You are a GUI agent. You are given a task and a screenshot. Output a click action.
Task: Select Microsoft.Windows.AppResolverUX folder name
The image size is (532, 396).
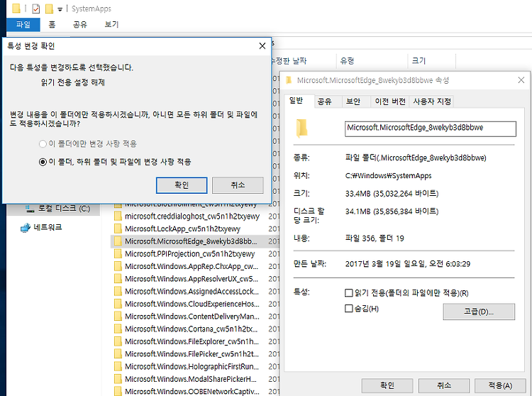click(192, 279)
